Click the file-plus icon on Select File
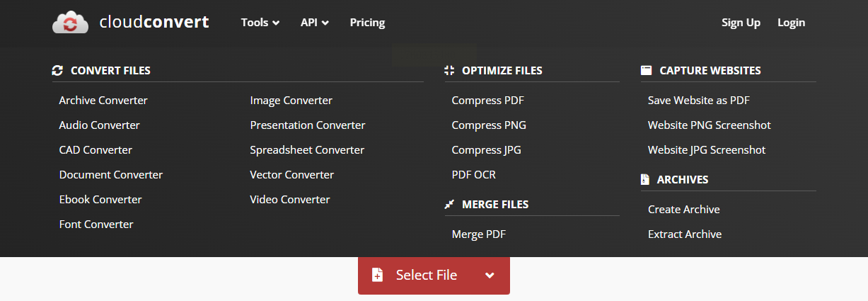Viewport: 868px width, 301px height. click(x=378, y=276)
